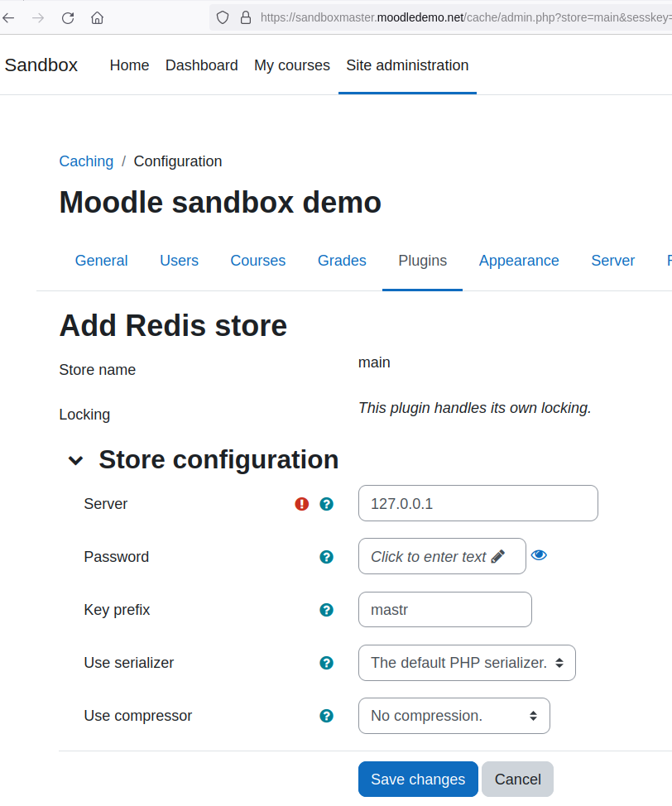Image resolution: width=672 pixels, height=806 pixels.
Task: Focus the Server input containing 127.0.0.1
Action: [478, 503]
